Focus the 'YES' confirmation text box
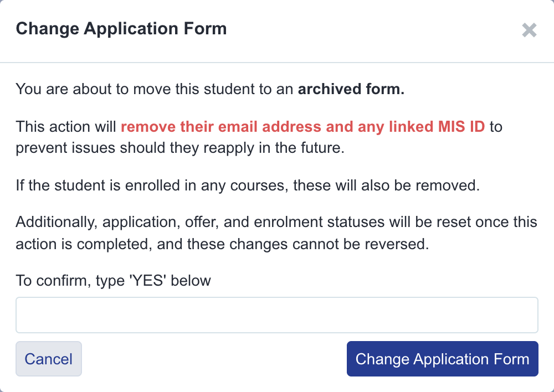 tap(276, 314)
